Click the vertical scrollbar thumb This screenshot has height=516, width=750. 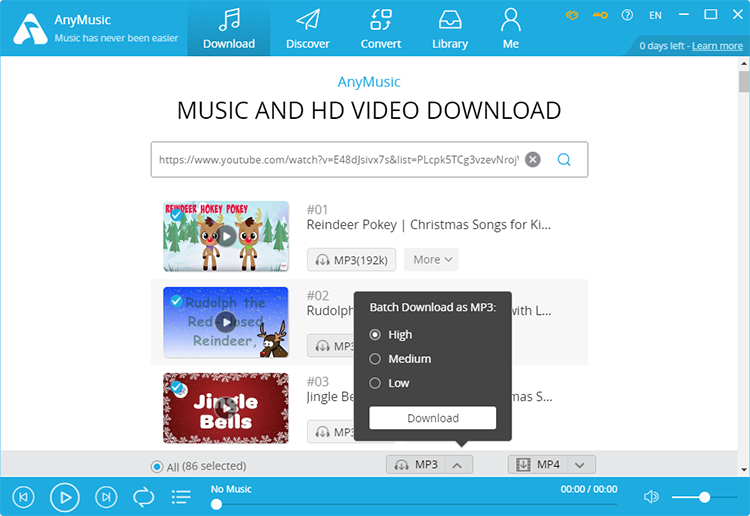[743, 81]
